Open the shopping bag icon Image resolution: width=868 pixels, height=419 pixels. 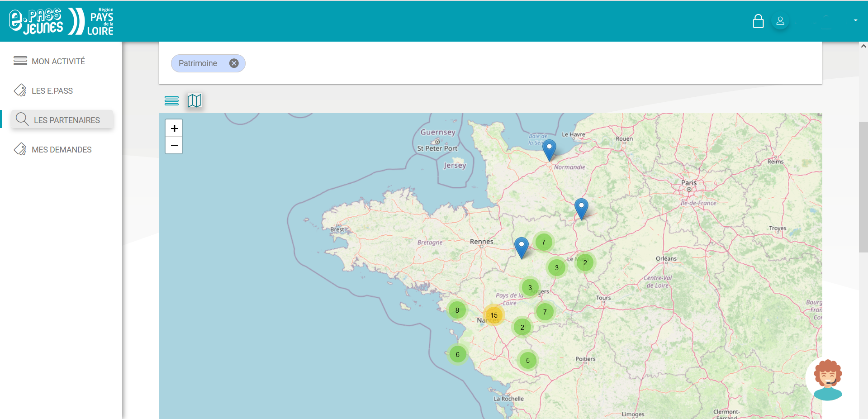[758, 21]
